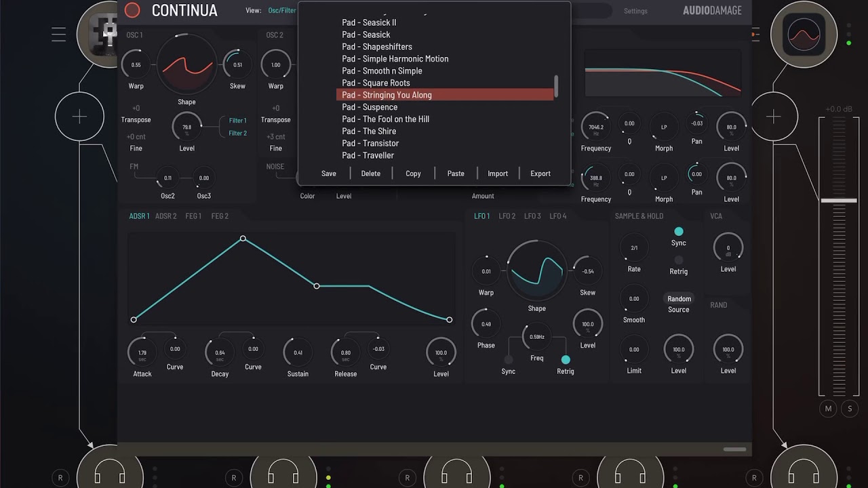
Task: Click the envelope peak point in ADSR graph
Action: click(x=243, y=239)
